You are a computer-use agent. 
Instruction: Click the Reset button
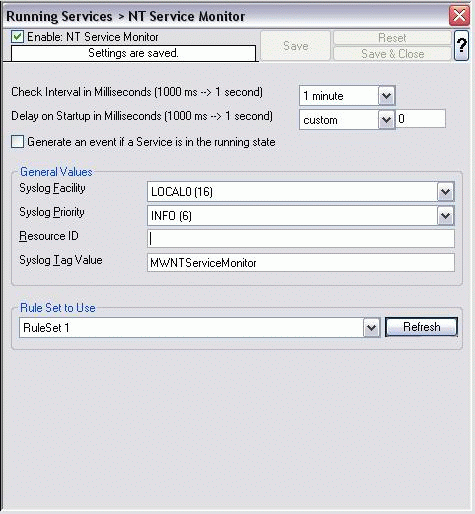coord(392,38)
